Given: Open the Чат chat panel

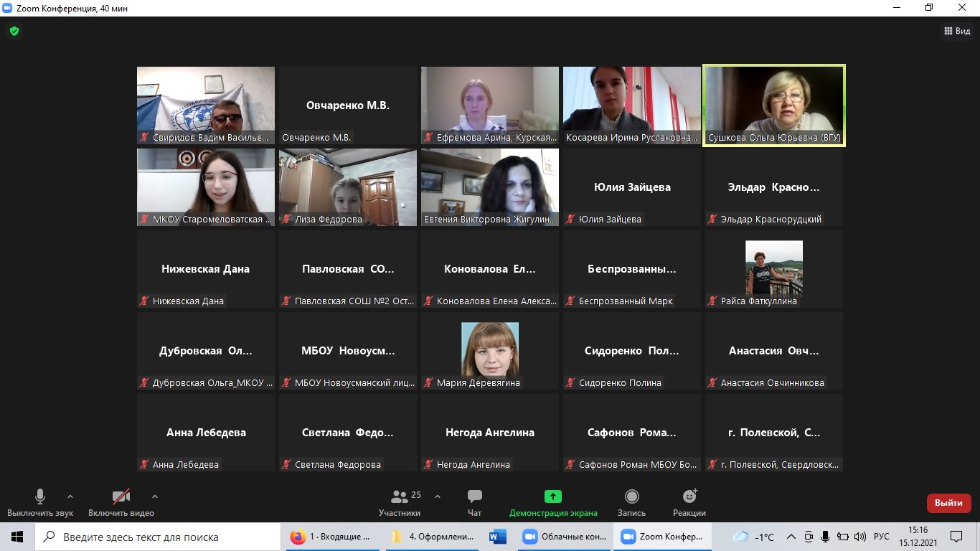Looking at the screenshot, I should (474, 502).
